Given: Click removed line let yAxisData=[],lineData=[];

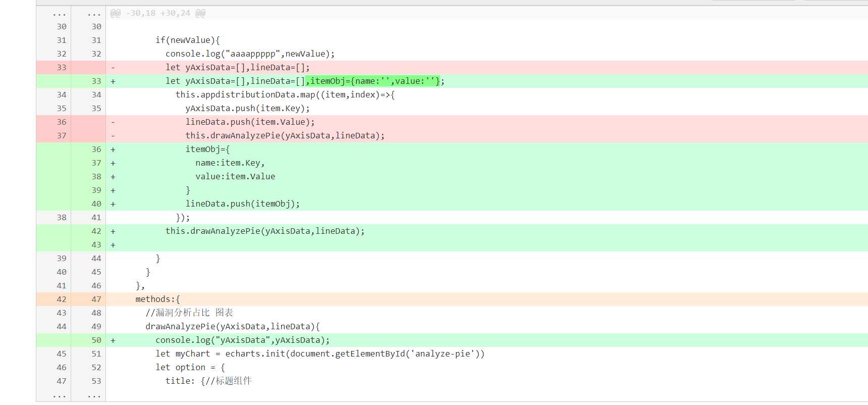Looking at the screenshot, I should 238,67.
